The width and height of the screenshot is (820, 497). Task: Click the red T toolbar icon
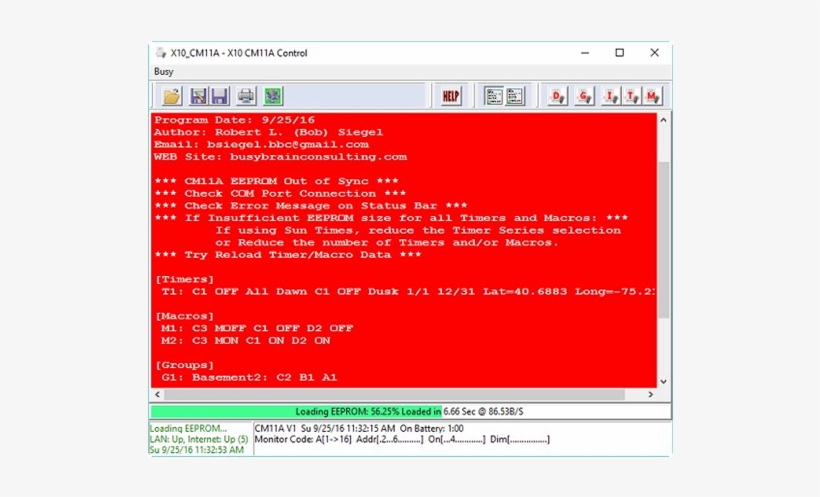632,96
